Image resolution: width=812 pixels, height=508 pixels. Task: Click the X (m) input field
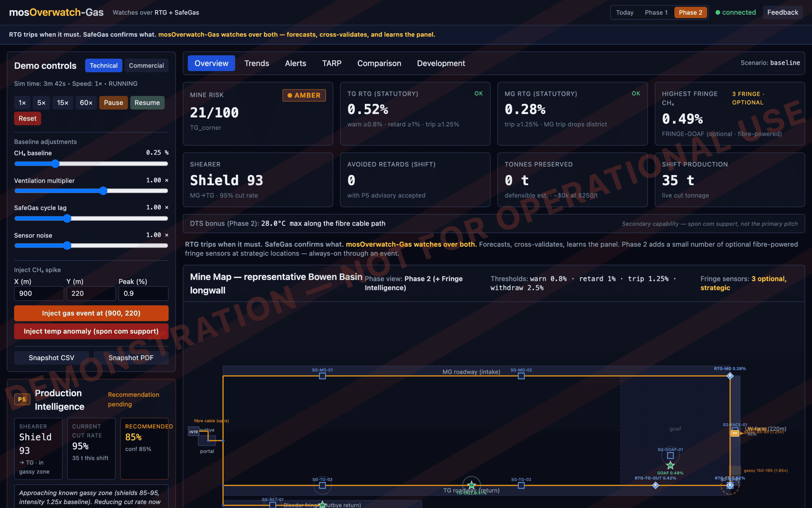click(39, 294)
